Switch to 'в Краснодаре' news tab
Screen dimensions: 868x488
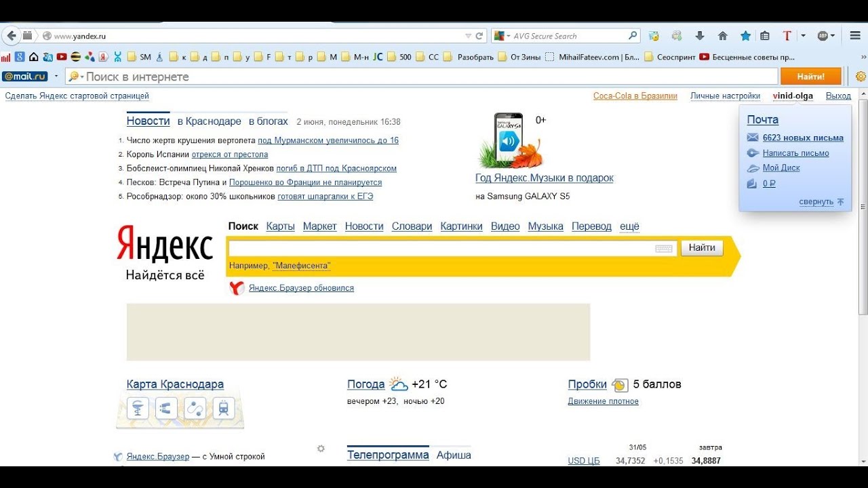[209, 121]
